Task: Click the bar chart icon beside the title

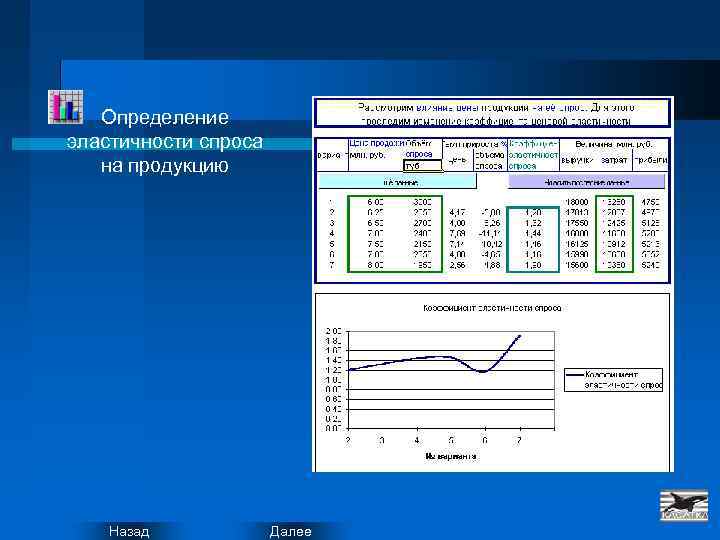Action: coord(66,107)
